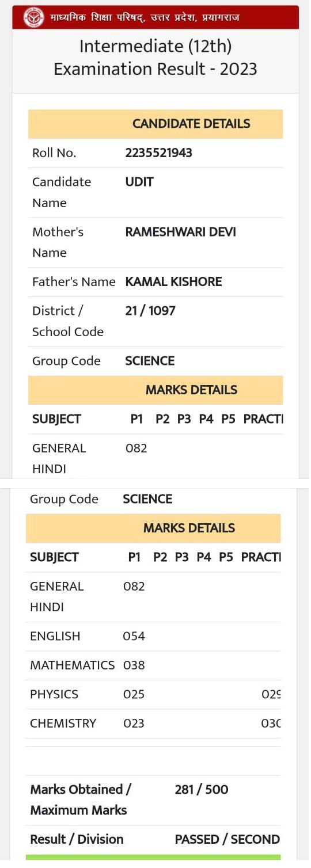The image size is (311, 868).
Task: Click the PHYSICS subject row
Action: 153,694
